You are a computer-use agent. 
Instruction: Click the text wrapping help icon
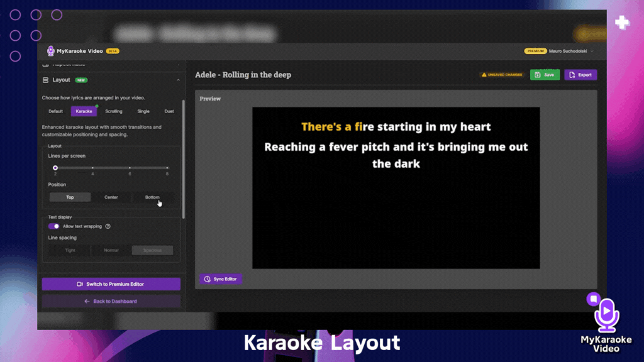point(108,226)
